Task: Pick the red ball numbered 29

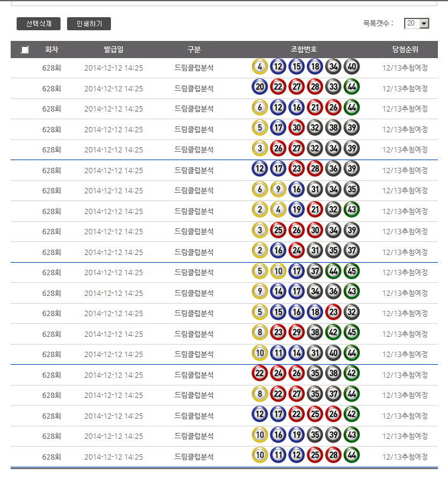Action: click(x=297, y=333)
